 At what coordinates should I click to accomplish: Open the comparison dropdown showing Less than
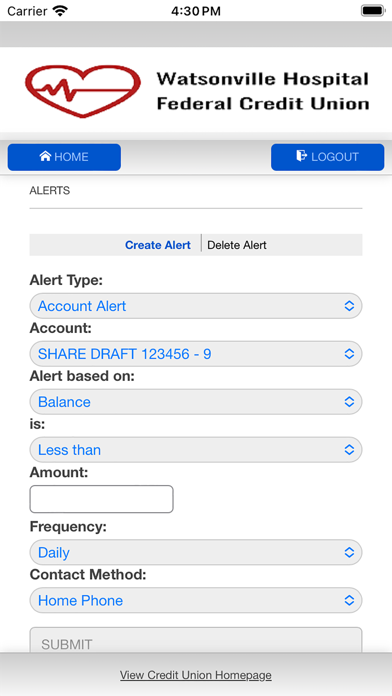(x=196, y=450)
